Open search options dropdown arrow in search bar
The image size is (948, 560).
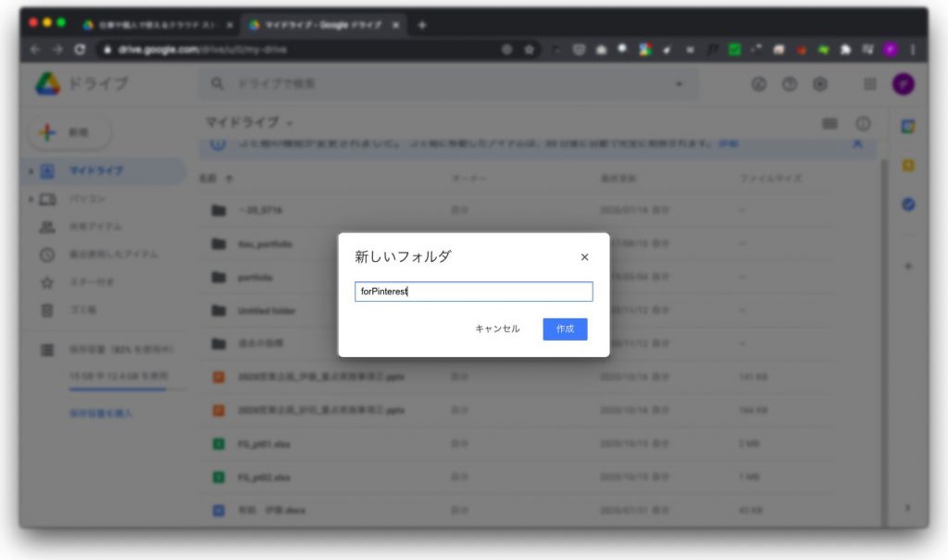point(679,84)
